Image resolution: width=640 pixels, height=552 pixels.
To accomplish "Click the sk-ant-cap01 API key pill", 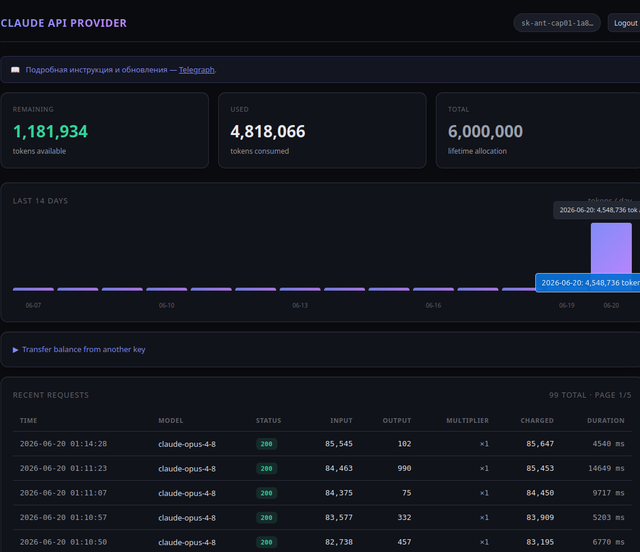I will coord(557,23).
